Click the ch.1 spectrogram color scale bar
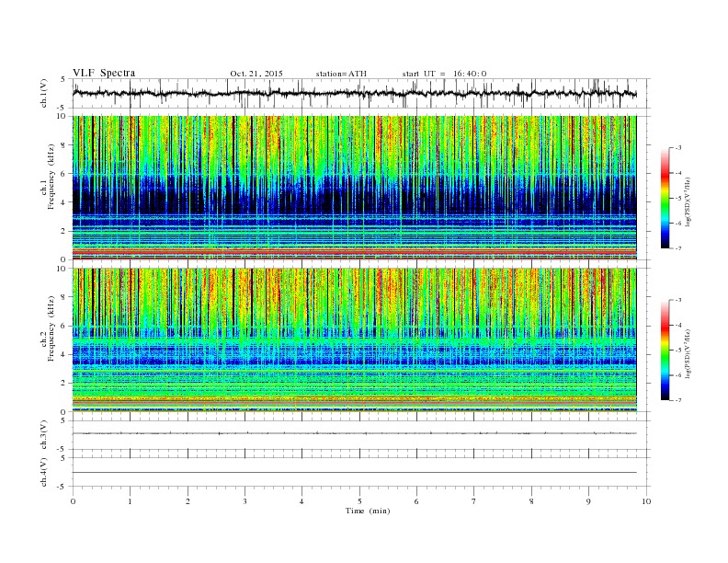This screenshot has width=728, height=563. (x=665, y=198)
